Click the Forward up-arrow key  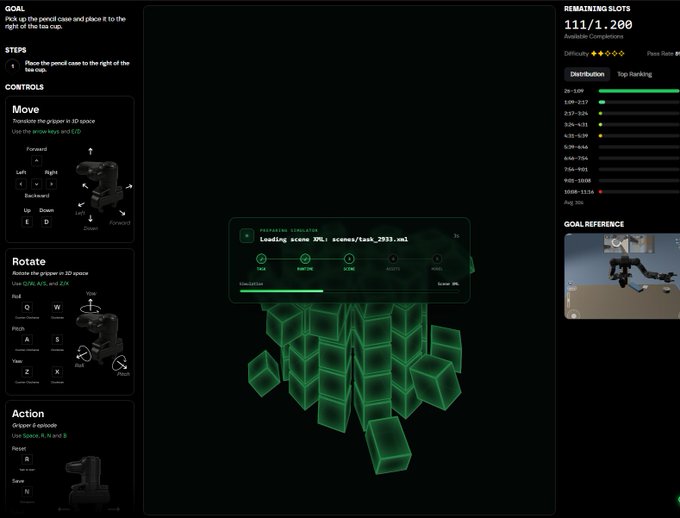pos(36,161)
